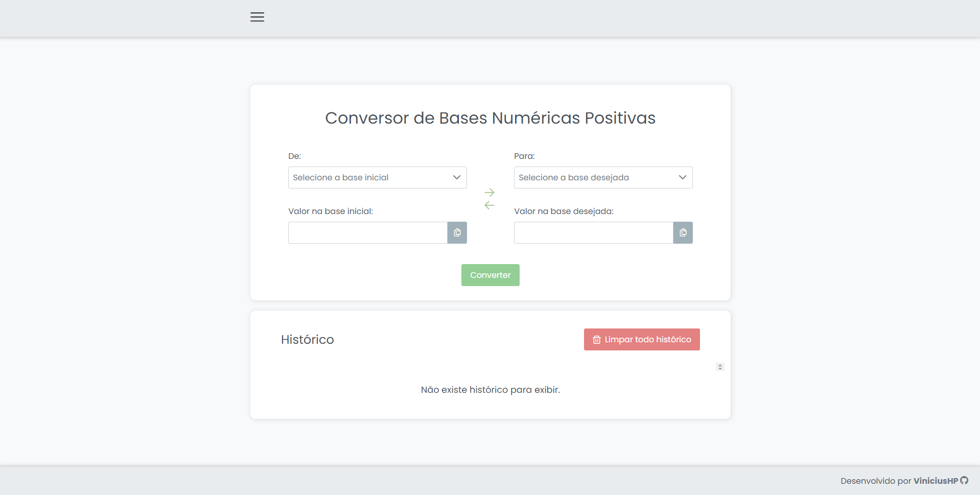The image size is (980, 495).
Task: Click the 'Valor na base inicial' input field
Action: [368, 232]
